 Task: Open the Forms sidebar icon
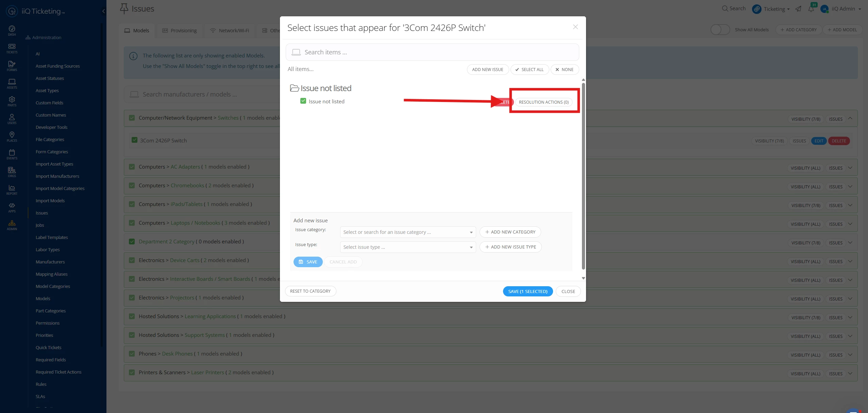tap(12, 66)
